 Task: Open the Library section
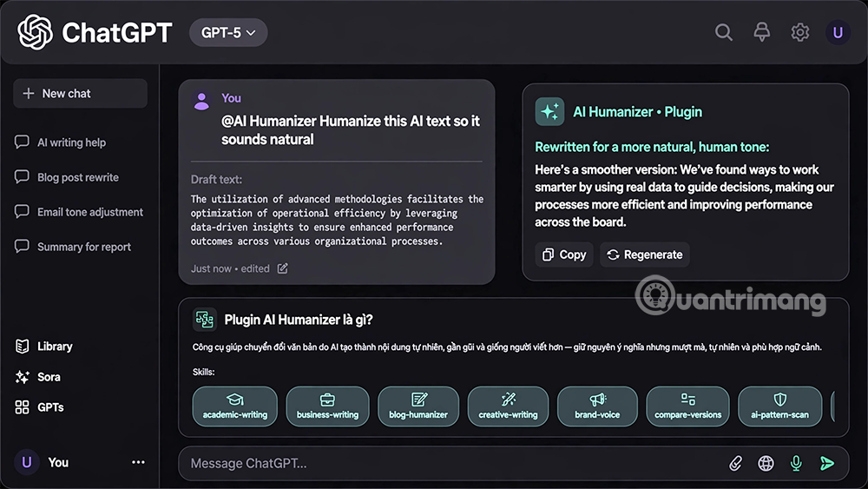[x=54, y=346]
